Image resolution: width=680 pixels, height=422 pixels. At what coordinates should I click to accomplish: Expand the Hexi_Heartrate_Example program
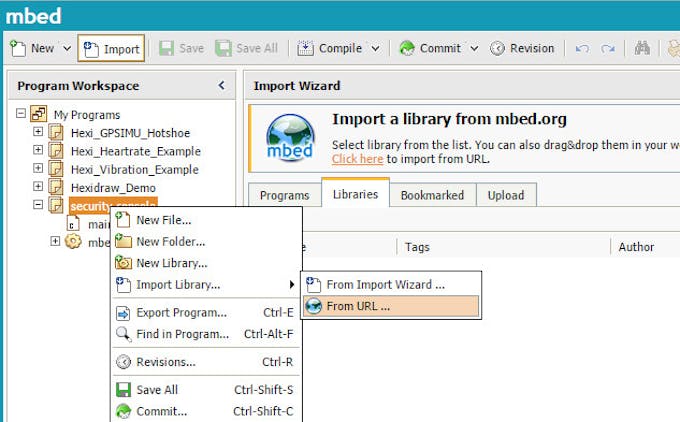[x=38, y=150]
